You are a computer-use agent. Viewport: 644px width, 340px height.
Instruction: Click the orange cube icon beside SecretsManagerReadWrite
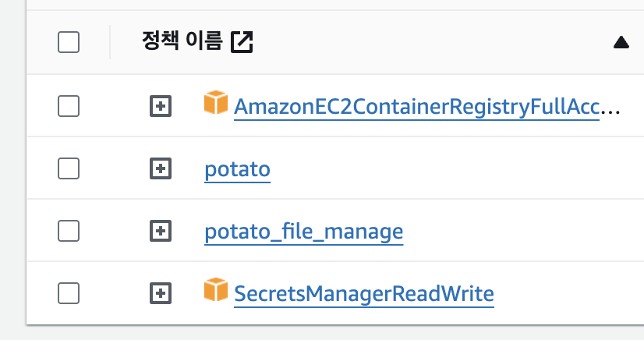[x=215, y=290]
